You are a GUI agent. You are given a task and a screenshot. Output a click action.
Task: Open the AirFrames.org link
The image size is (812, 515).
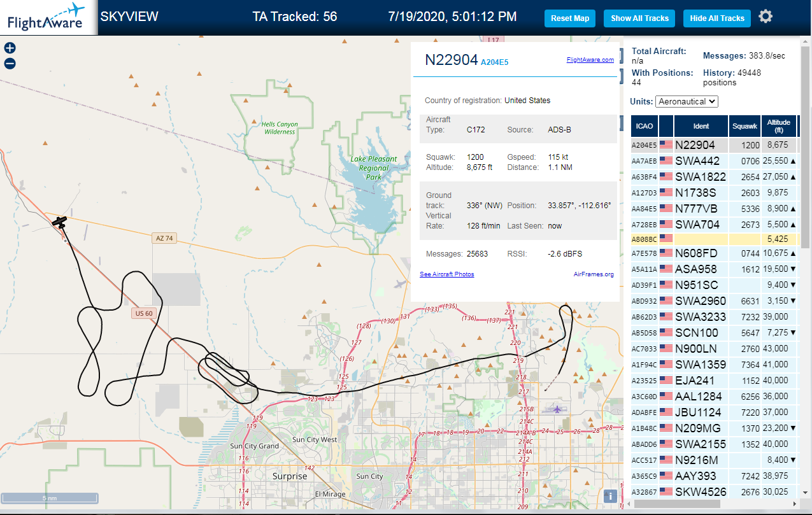(x=594, y=274)
